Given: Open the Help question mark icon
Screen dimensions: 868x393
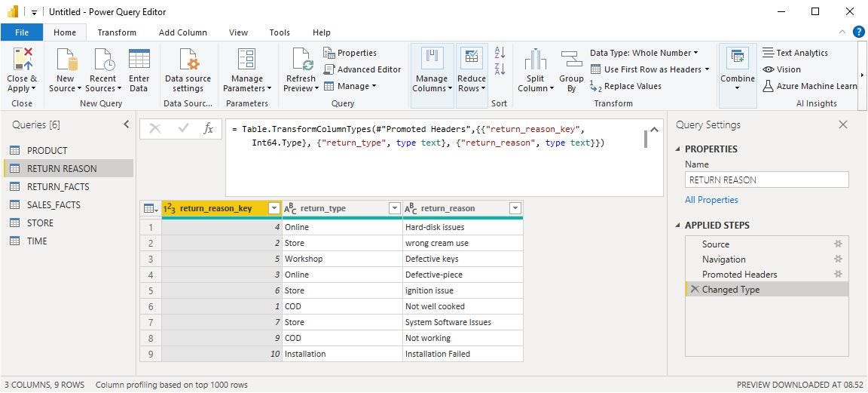Looking at the screenshot, I should point(858,32).
